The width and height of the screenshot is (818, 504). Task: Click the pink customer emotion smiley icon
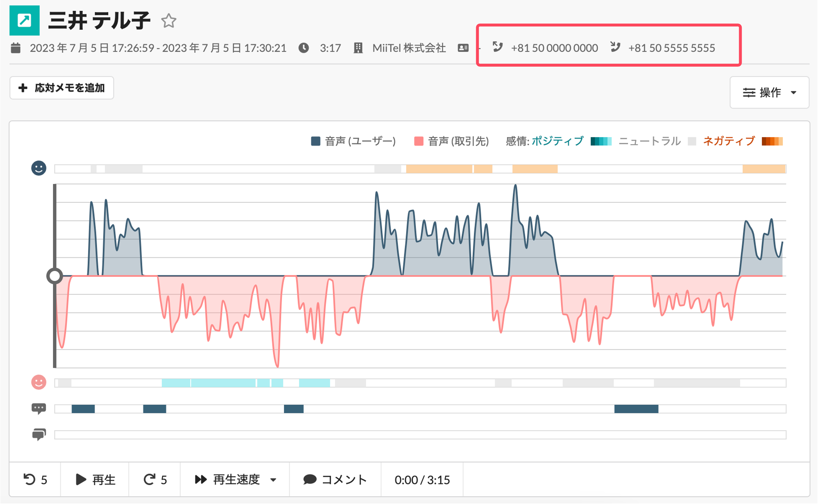[39, 382]
